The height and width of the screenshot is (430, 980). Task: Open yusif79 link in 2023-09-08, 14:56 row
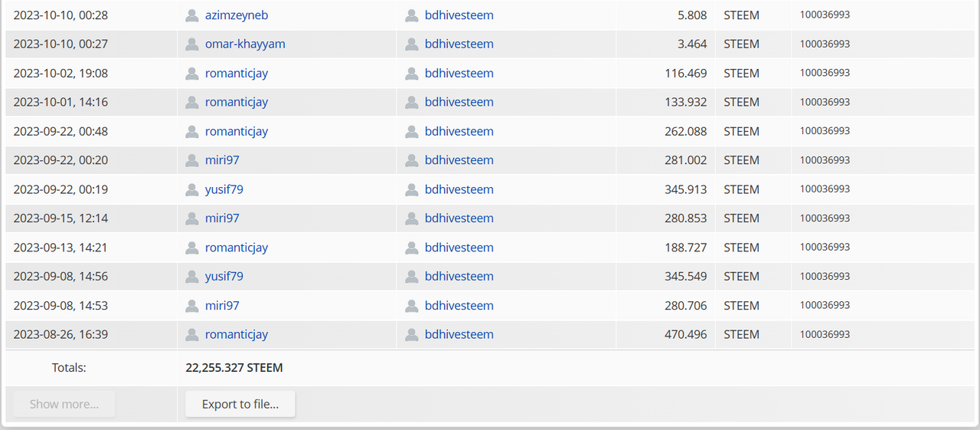[224, 276]
